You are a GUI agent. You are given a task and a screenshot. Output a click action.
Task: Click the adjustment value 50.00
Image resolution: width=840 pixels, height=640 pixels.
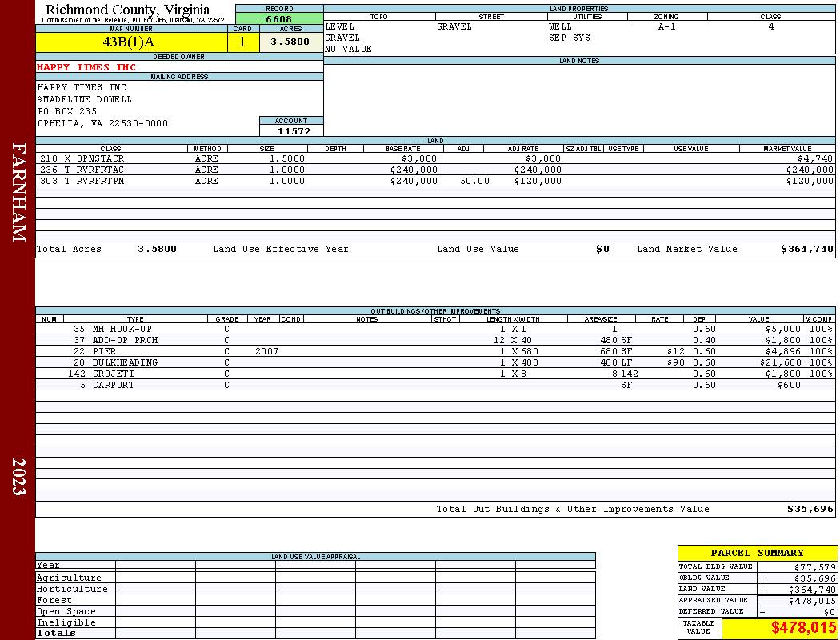474,181
